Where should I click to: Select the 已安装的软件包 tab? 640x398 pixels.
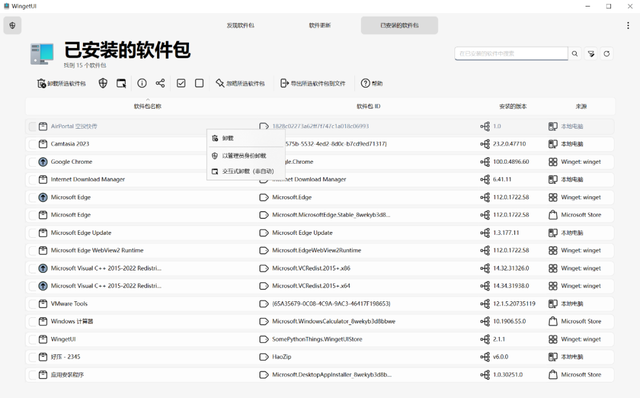click(x=399, y=25)
